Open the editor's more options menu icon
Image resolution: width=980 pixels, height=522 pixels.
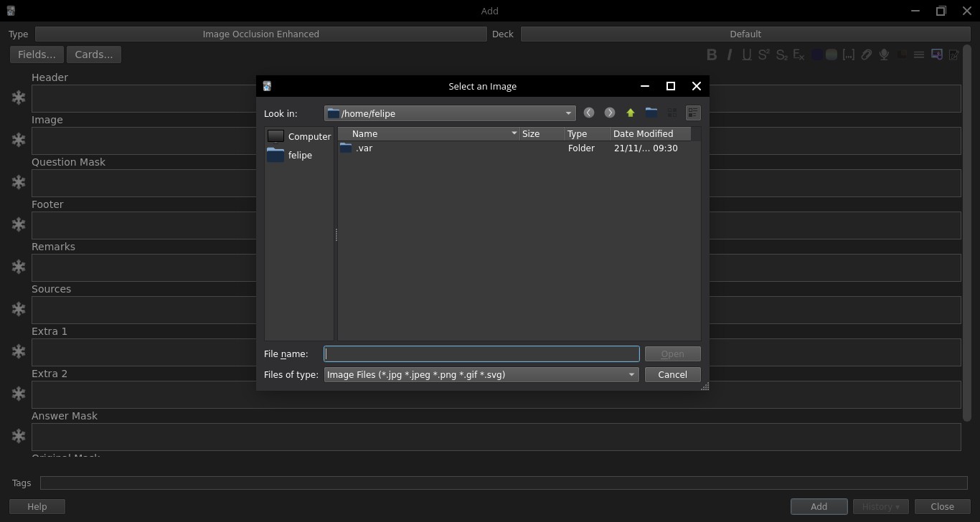point(918,54)
